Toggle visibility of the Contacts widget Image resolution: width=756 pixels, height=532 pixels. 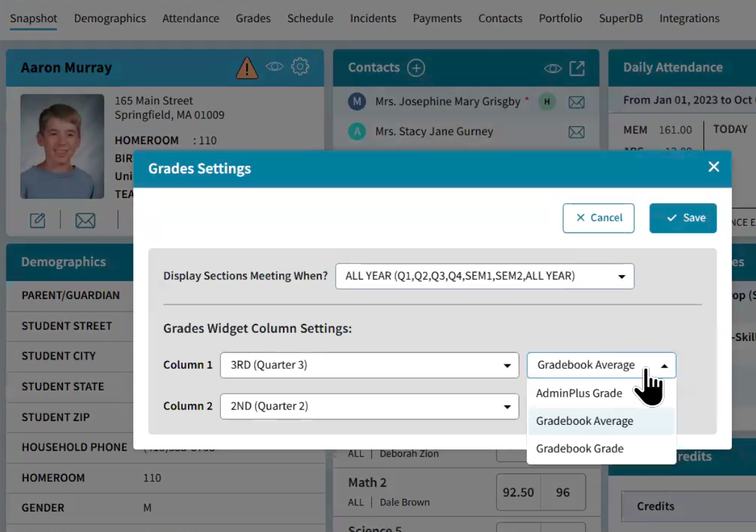click(x=552, y=67)
